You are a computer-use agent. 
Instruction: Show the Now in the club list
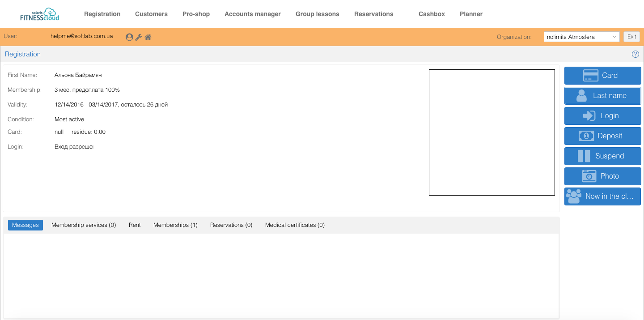tap(603, 196)
